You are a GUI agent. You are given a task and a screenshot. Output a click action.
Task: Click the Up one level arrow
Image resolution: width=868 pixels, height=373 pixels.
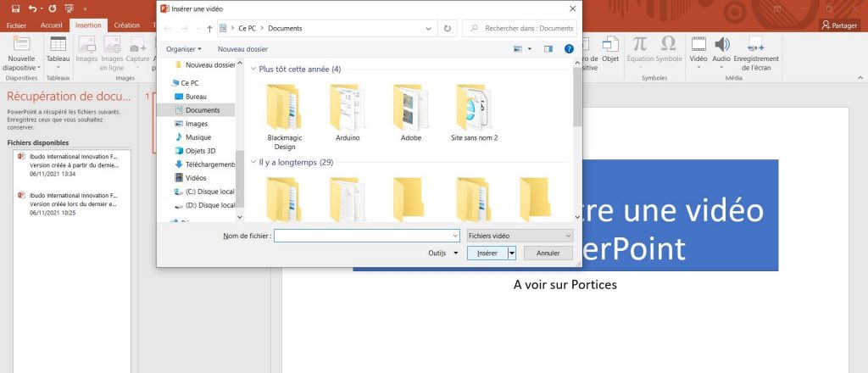[209, 28]
